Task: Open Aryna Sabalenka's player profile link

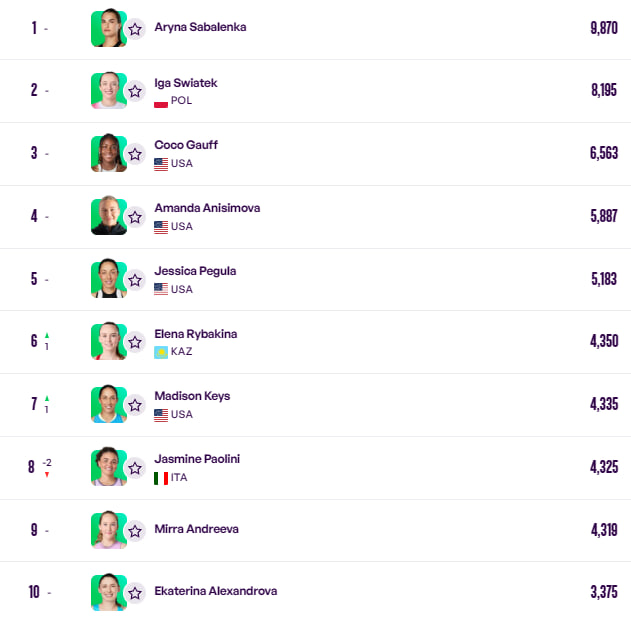Action: 200,27
